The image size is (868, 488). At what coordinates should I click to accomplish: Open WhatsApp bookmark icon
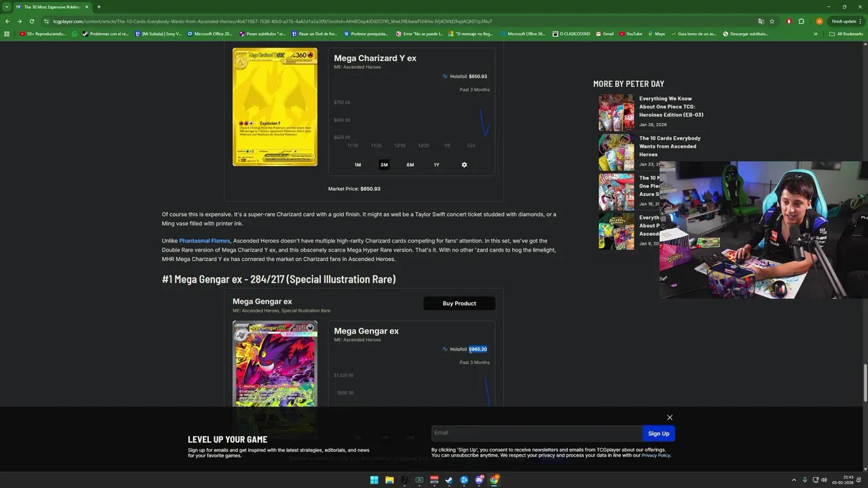click(x=75, y=33)
